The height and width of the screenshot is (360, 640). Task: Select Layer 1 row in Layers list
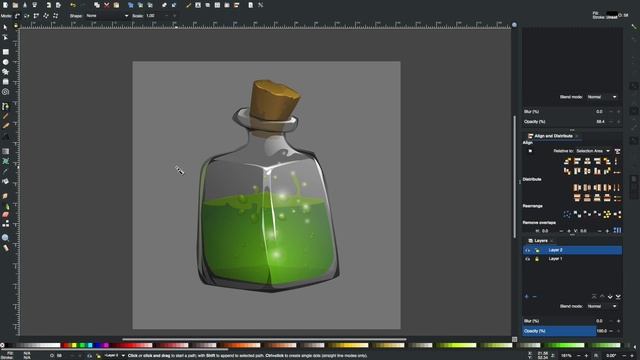pyautogui.click(x=572, y=259)
